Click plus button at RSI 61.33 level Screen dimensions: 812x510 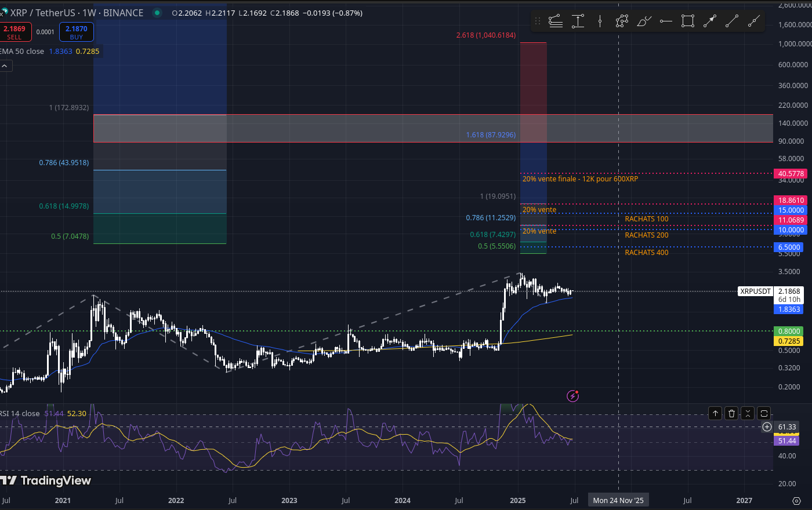[x=767, y=427]
